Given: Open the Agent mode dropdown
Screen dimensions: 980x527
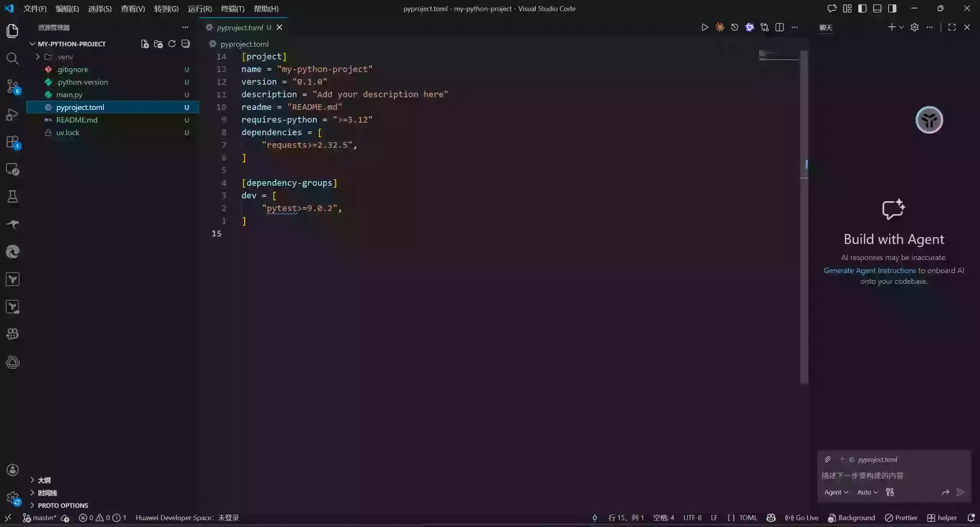Looking at the screenshot, I should (836, 492).
